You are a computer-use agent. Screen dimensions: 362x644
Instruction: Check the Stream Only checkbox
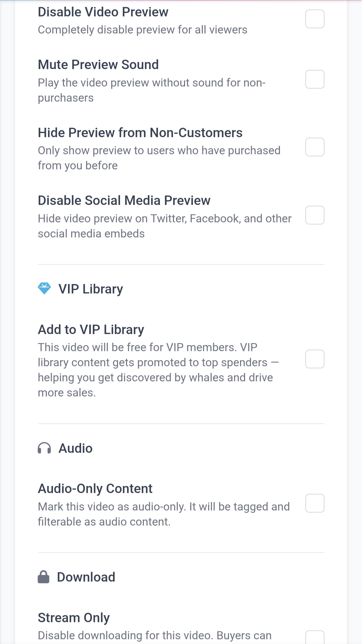pyautogui.click(x=315, y=638)
